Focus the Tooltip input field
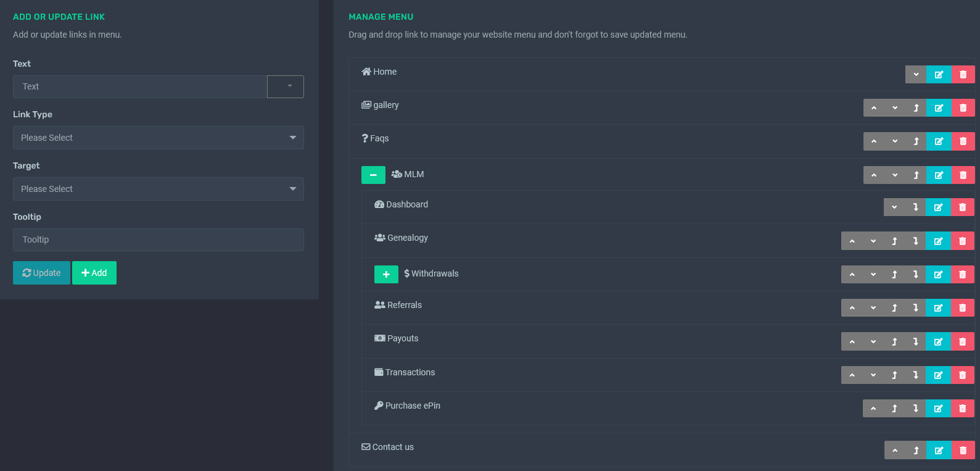980x471 pixels. point(159,240)
